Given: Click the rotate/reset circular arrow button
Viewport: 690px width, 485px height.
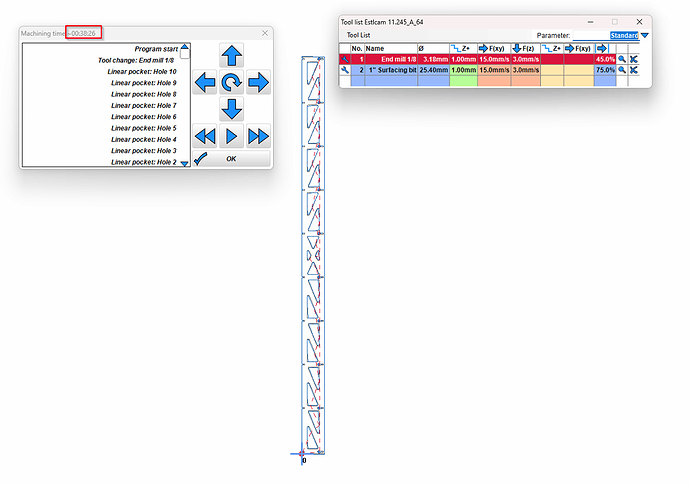Looking at the screenshot, I should pyautogui.click(x=231, y=82).
